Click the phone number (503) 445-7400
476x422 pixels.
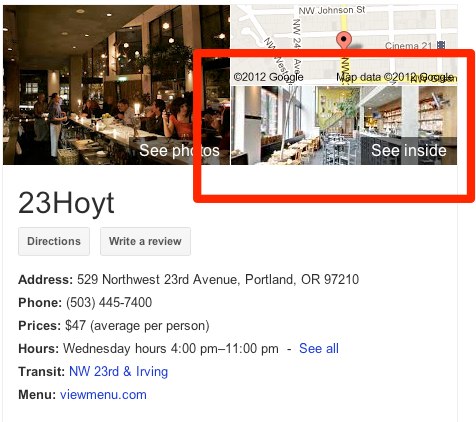tap(109, 302)
